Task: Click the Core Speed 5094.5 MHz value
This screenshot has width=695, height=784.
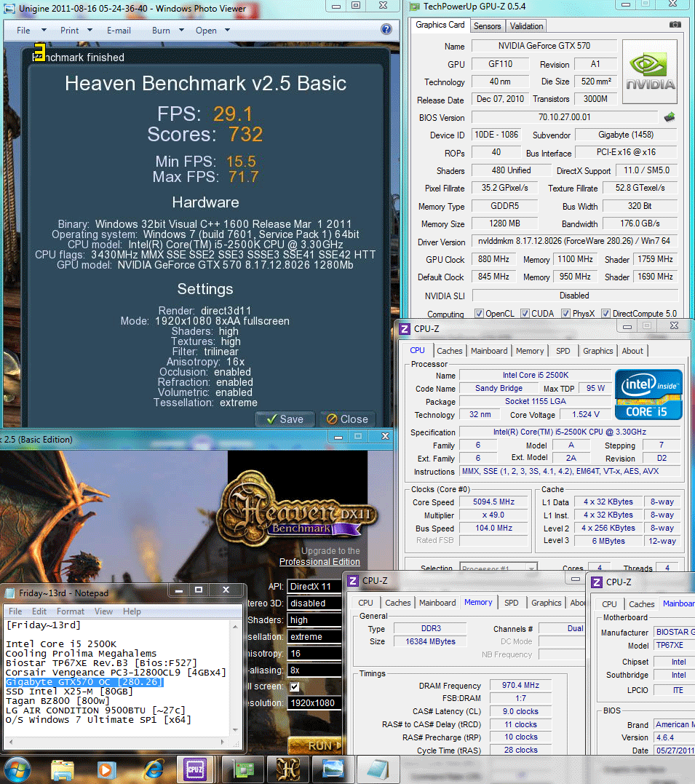Action: tap(493, 502)
